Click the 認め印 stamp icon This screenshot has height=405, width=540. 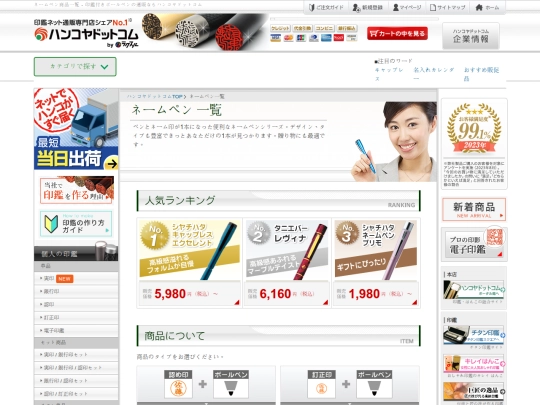(178, 385)
